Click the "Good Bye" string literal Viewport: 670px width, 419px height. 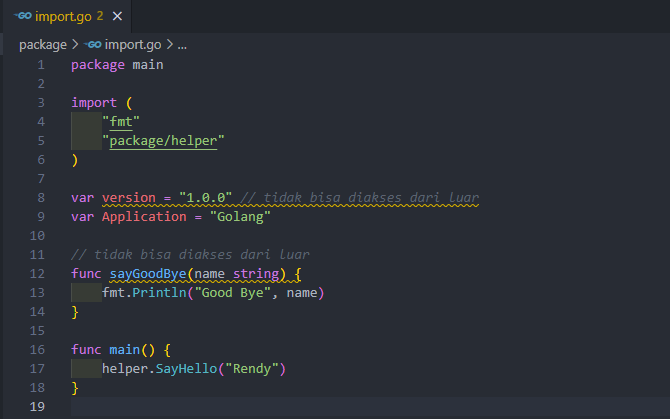pyautogui.click(x=232, y=293)
